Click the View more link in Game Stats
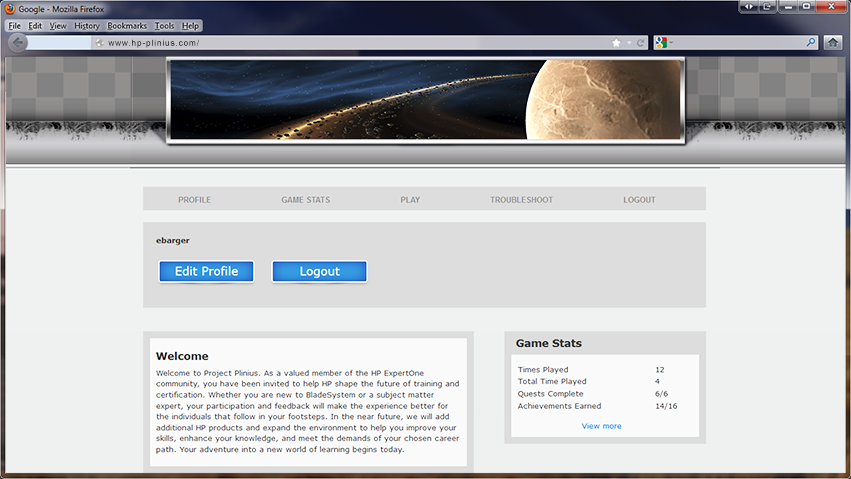 click(x=601, y=426)
